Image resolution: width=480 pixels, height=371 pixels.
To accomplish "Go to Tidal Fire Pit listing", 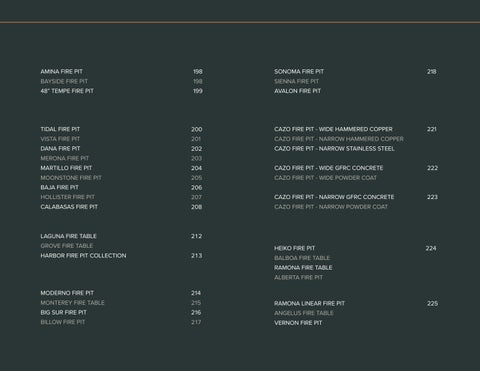I will [60, 129].
